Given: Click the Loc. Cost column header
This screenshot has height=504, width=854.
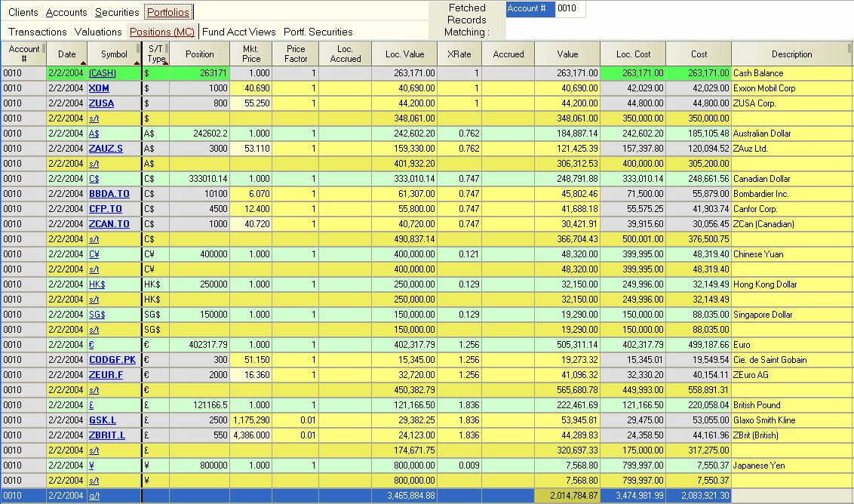Looking at the screenshot, I should pyautogui.click(x=632, y=54).
